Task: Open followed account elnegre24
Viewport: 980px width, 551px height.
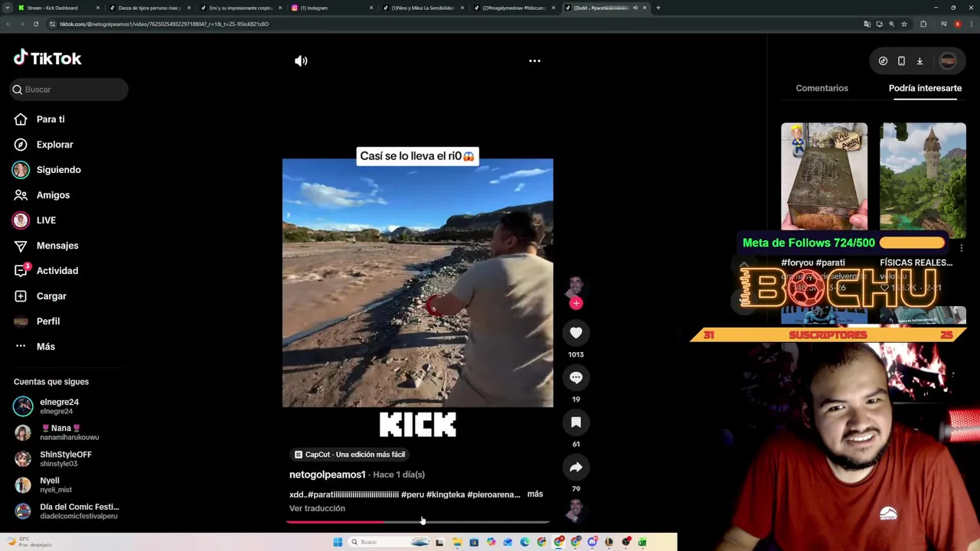Action: (69, 406)
